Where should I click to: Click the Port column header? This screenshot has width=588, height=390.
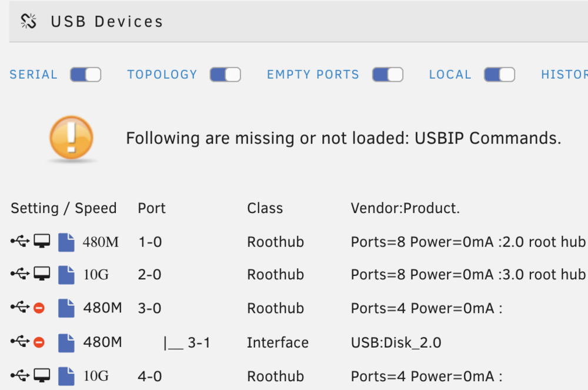tap(152, 208)
